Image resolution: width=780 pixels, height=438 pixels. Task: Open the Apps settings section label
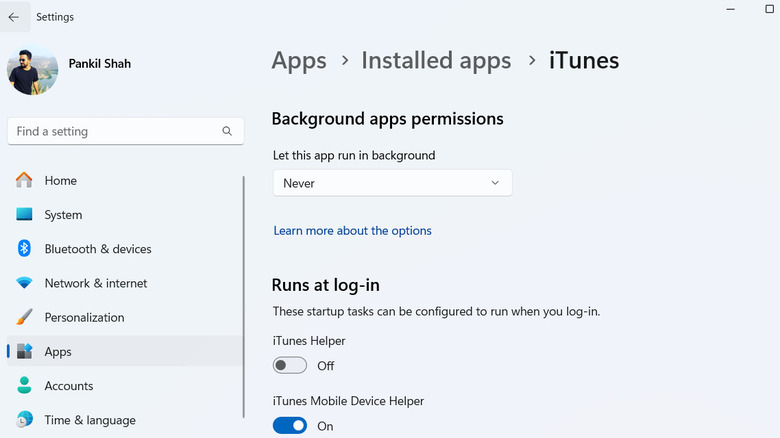pyautogui.click(x=58, y=352)
